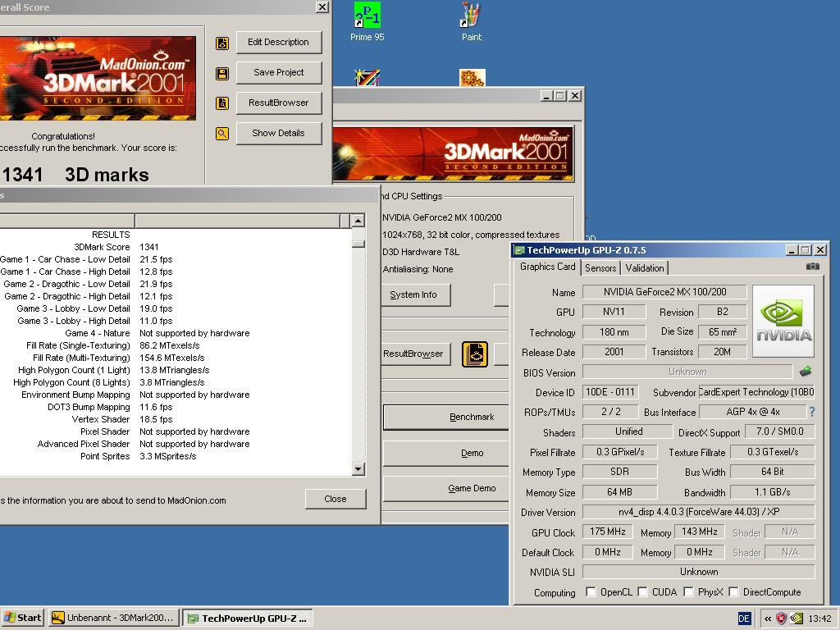Viewport: 840px width, 630px height.
Task: Enable the DirectCompute checkbox
Action: tap(733, 592)
